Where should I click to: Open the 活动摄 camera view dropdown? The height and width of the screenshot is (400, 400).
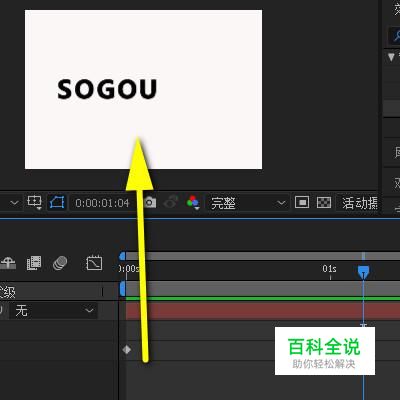(x=359, y=203)
